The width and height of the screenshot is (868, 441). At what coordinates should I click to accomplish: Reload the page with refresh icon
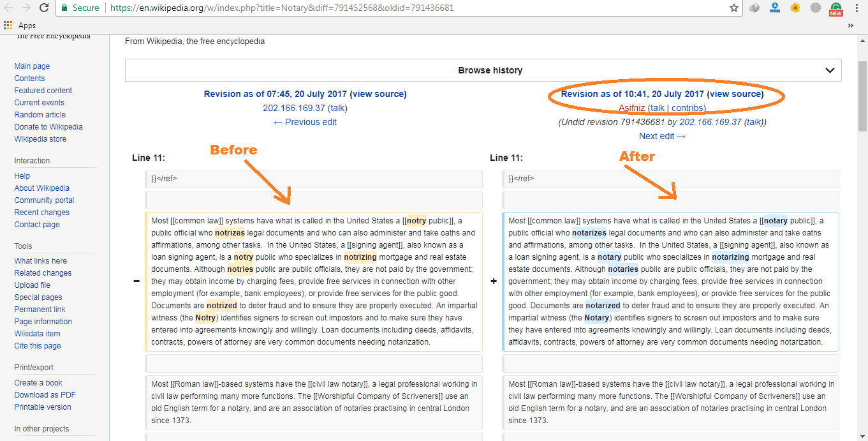[x=44, y=8]
